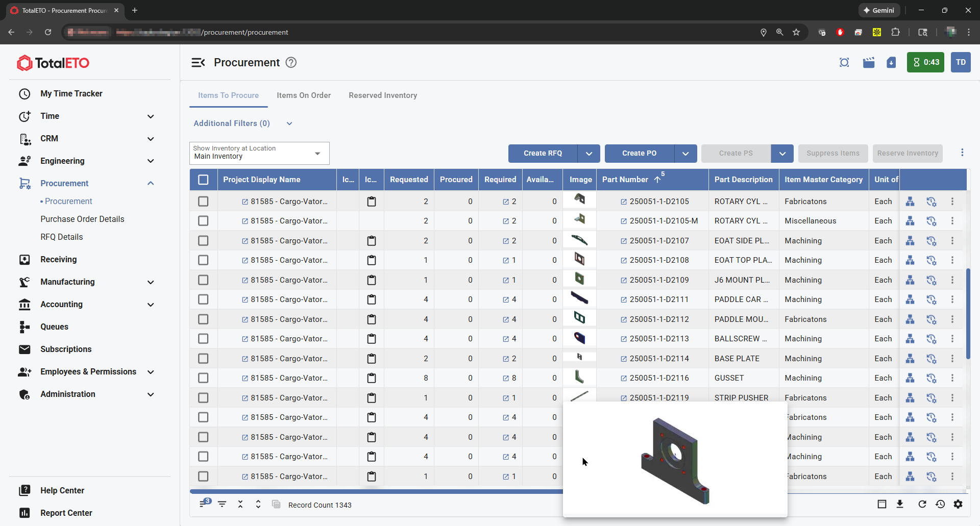Select the checkbox for GUSSET row
Image resolution: width=980 pixels, height=526 pixels.
pos(203,378)
